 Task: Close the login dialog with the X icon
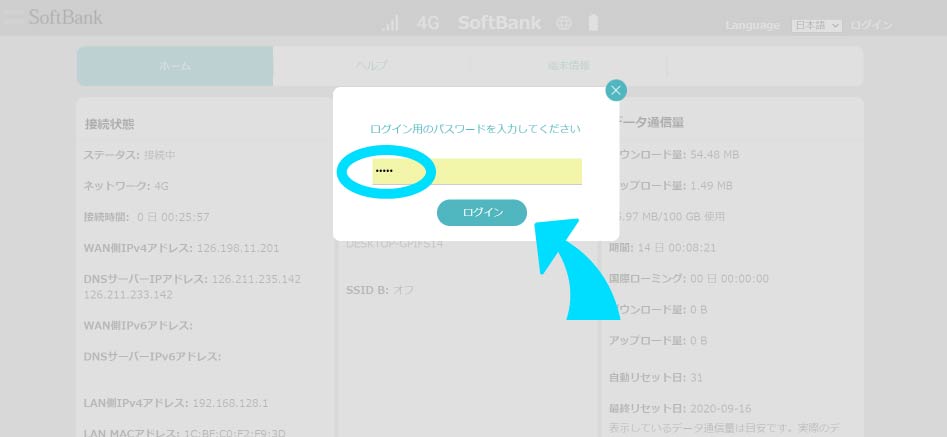616,91
